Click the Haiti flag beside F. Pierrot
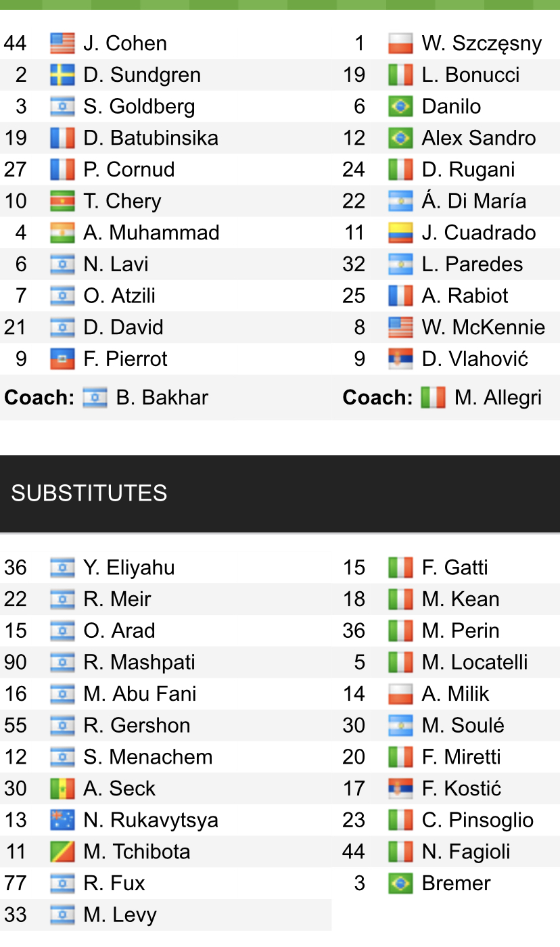This screenshot has height=947, width=560. (62, 359)
